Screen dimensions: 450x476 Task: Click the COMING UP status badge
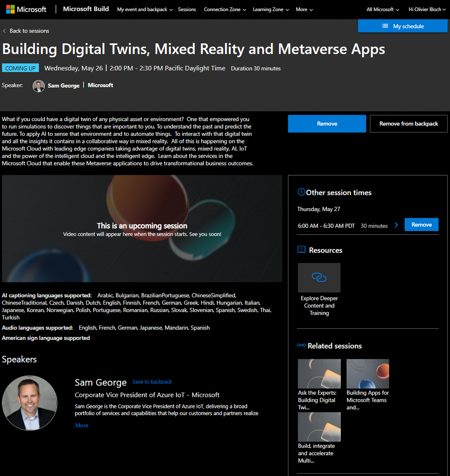click(x=20, y=68)
